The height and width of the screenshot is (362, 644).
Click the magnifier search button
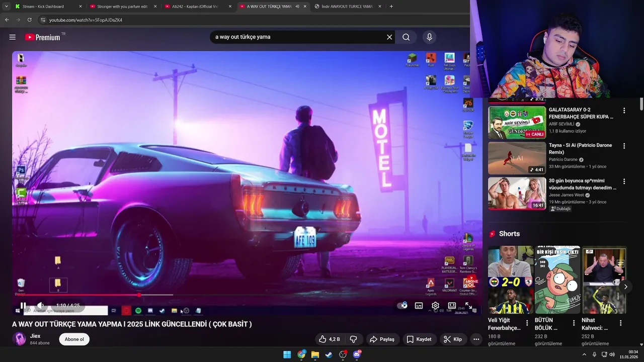(406, 37)
